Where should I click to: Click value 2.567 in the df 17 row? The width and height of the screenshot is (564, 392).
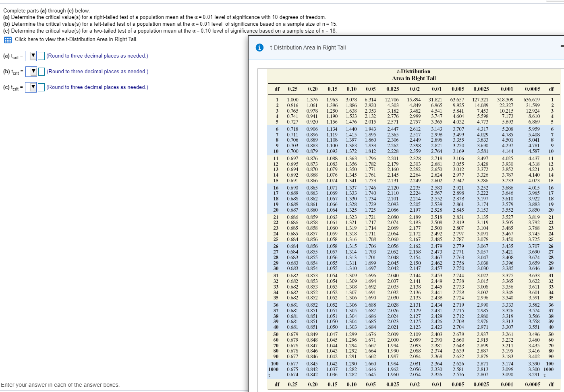tap(436, 193)
